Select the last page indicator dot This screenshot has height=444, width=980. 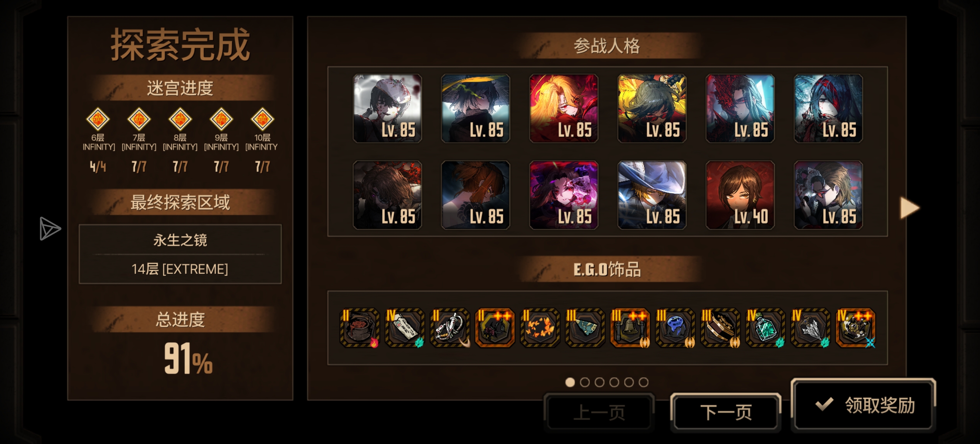pos(643,382)
